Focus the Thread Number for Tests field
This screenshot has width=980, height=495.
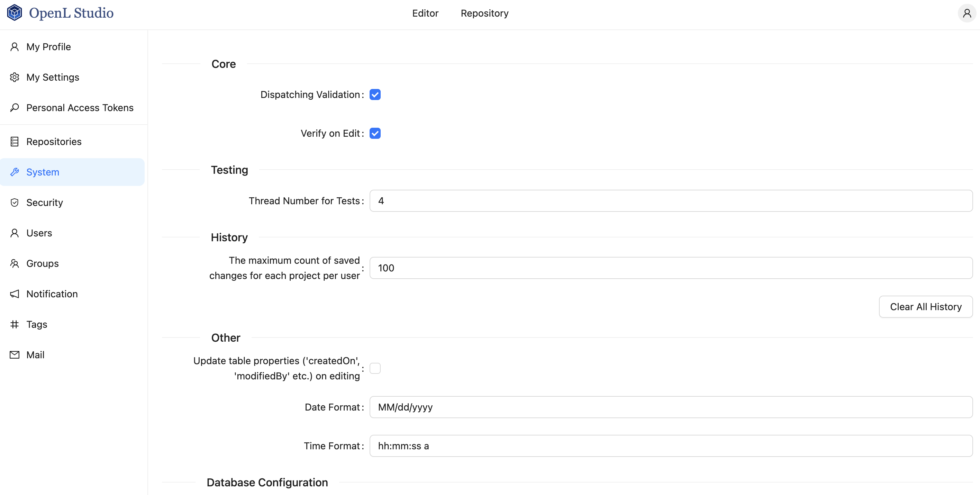click(x=671, y=201)
